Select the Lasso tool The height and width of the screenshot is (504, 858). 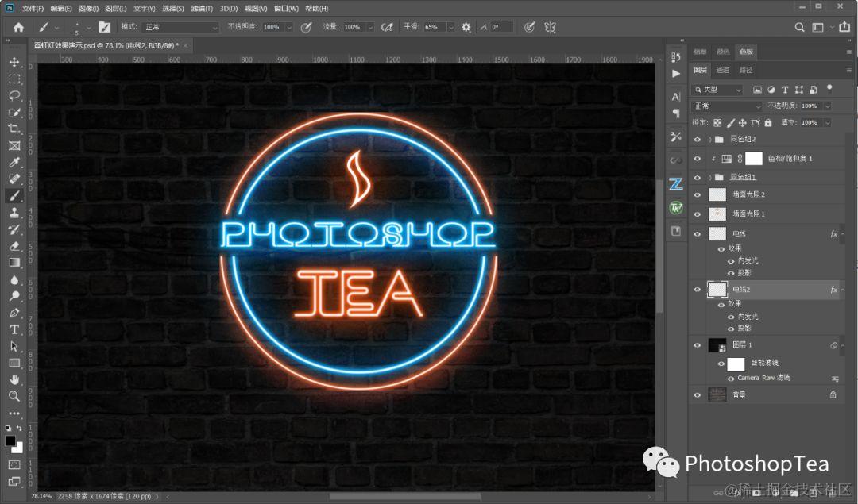pos(14,95)
